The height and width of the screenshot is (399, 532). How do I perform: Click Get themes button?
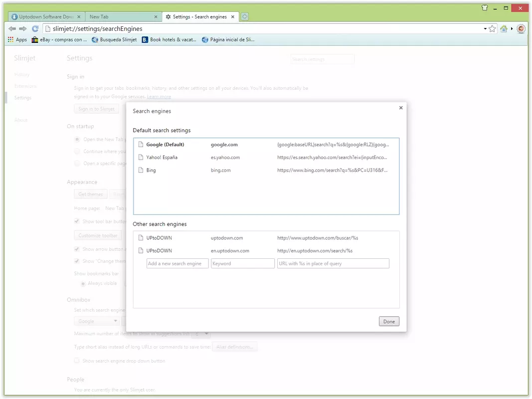click(x=90, y=195)
